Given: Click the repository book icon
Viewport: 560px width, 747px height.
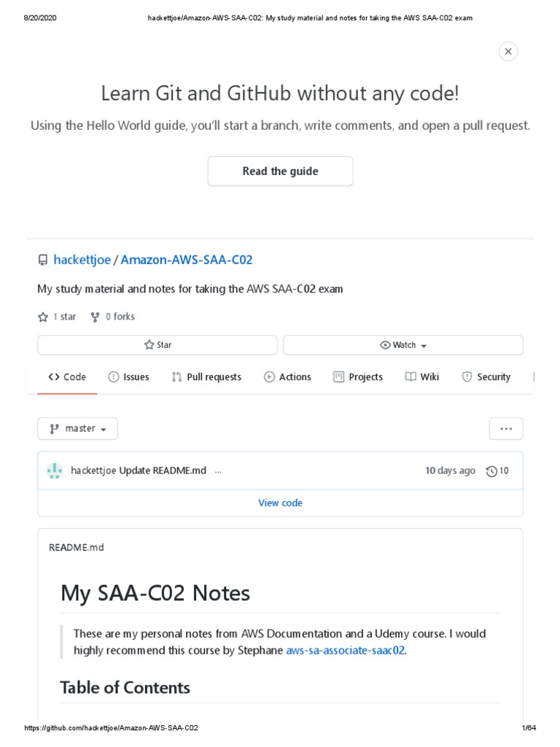Looking at the screenshot, I should tap(43, 260).
